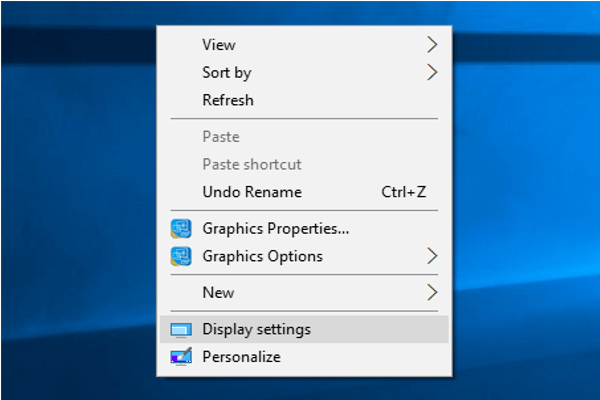Click the greyed-out Paste entry
Viewport: 600px width, 400px height.
point(221,136)
